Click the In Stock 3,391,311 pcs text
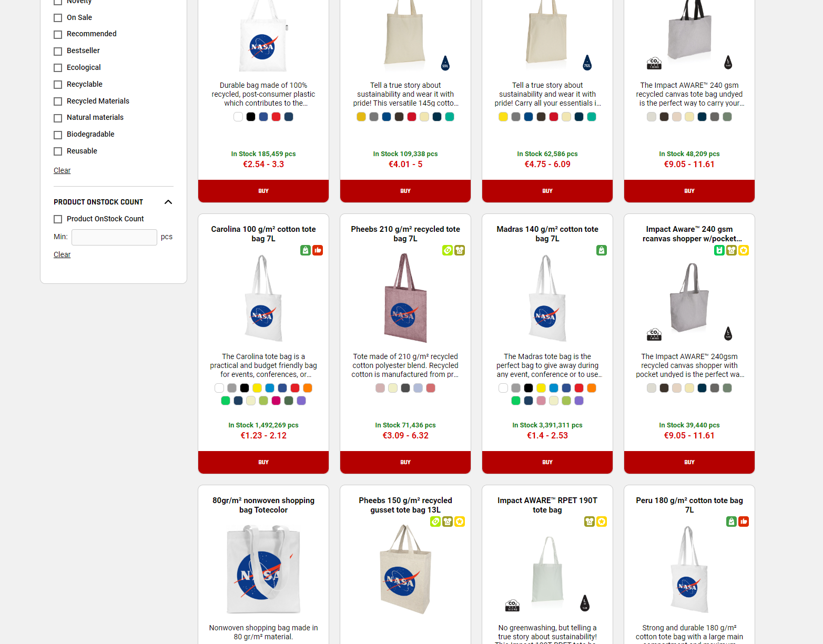This screenshot has height=644, width=823. click(547, 425)
